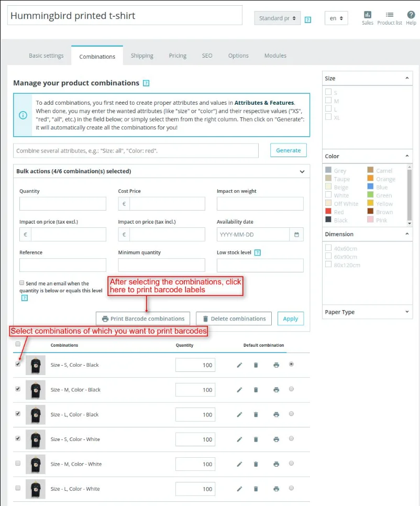Enable email alert when quantity is below level
This screenshot has width=420, height=506.
click(x=21, y=283)
